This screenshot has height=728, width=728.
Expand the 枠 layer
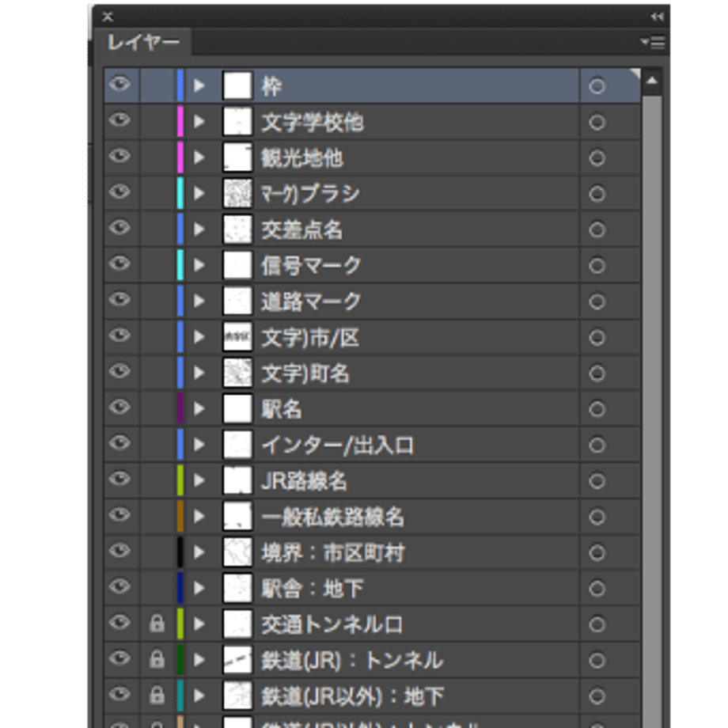199,85
